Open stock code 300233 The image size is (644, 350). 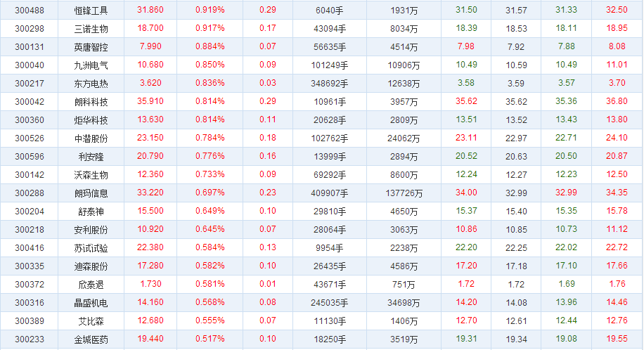[29, 339]
